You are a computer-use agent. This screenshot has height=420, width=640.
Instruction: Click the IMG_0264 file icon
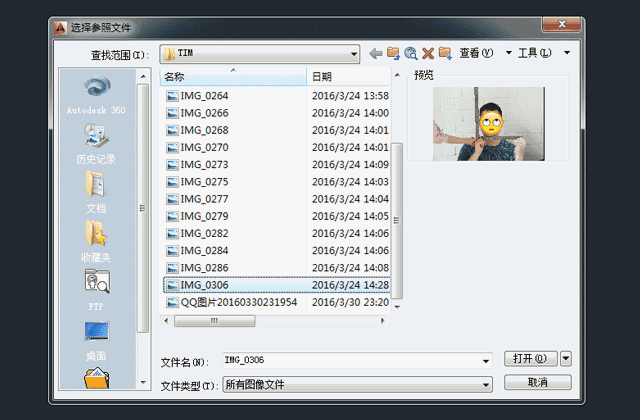click(172, 96)
